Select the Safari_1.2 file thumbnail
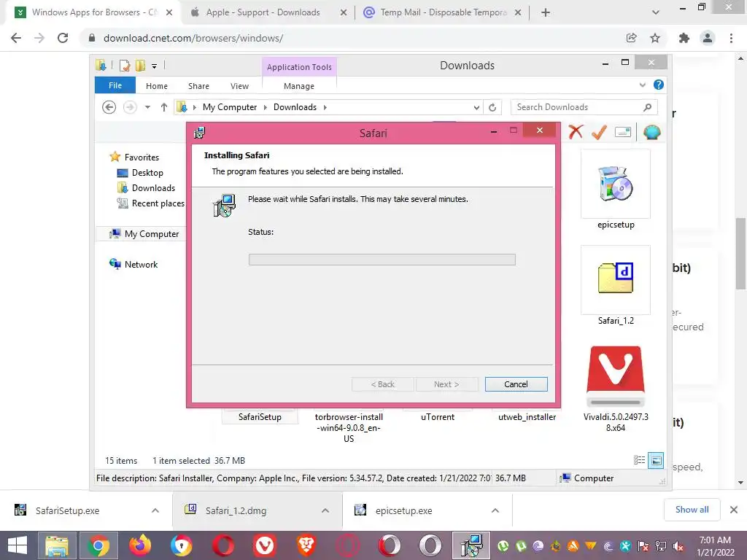Screen dimensions: 747x560 pyautogui.click(x=616, y=280)
